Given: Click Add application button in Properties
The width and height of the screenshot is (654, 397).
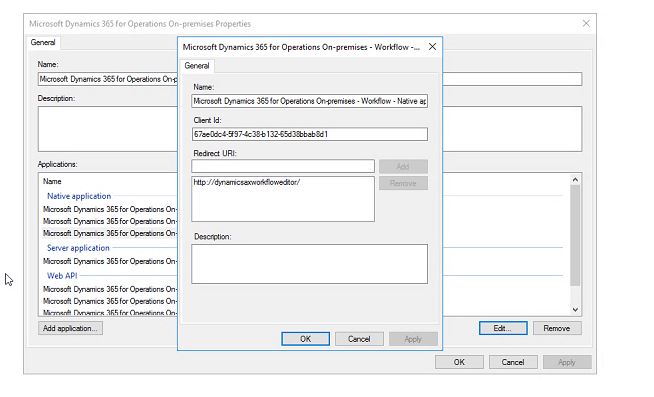Looking at the screenshot, I should (x=70, y=328).
